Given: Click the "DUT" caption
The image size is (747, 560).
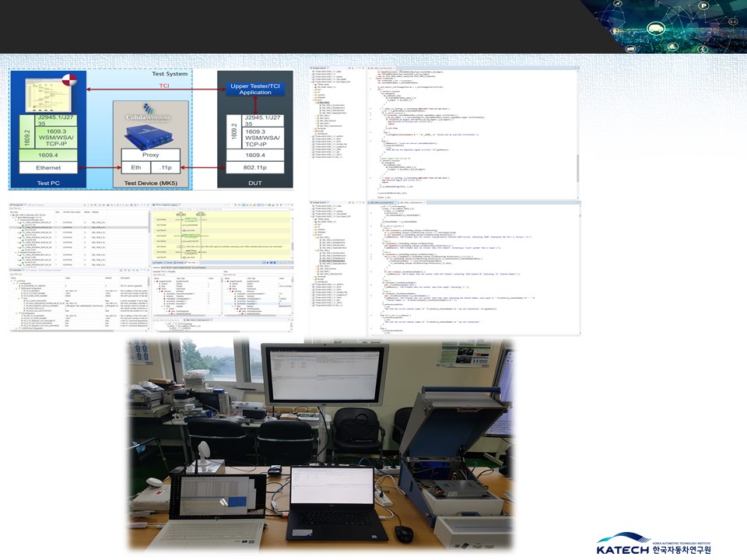Looking at the screenshot, I should point(255,183).
